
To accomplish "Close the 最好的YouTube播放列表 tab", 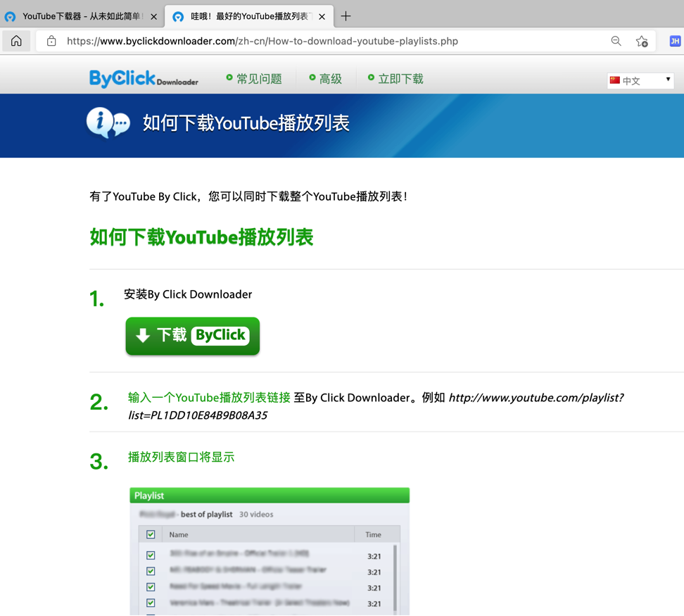I will pyautogui.click(x=322, y=17).
